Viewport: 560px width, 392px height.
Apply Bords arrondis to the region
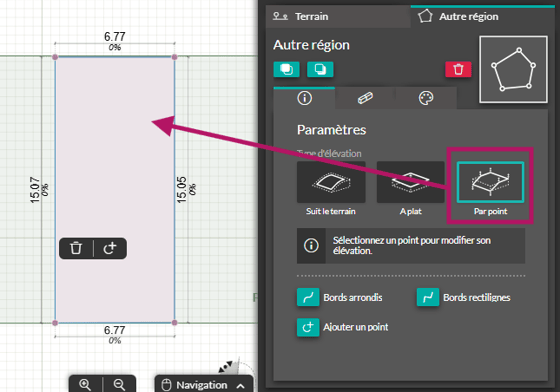(308, 297)
